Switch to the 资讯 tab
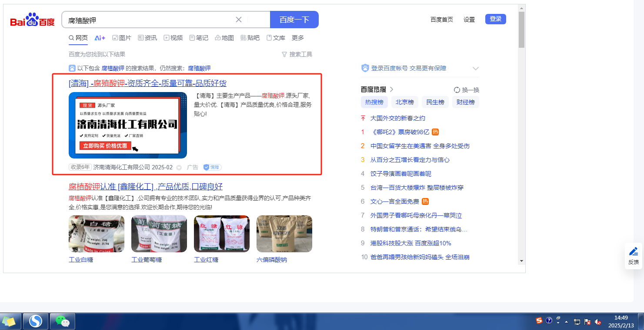Screen dimensions: 644x330 (147, 38)
